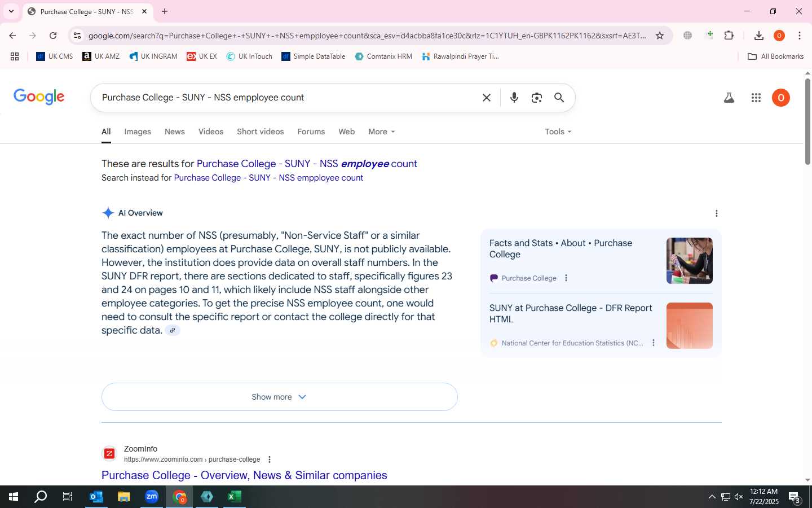Open AI Overview more options menu
Viewport: 812px width, 508px height.
click(717, 213)
